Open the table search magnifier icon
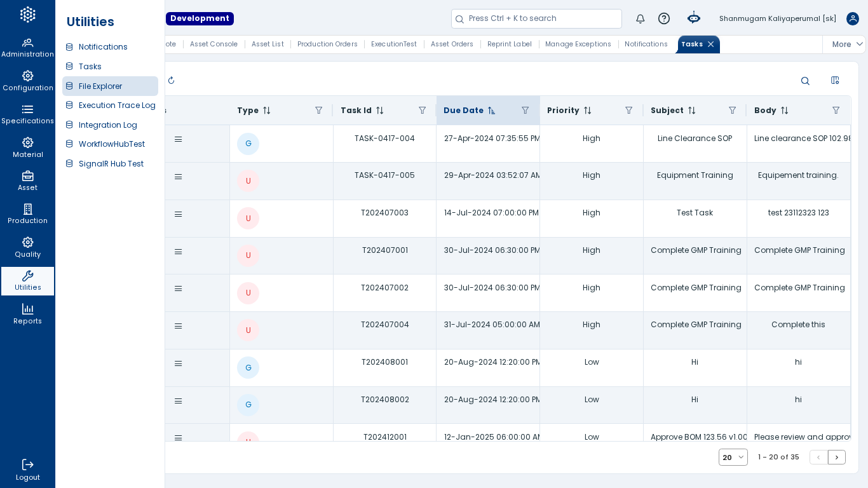Image resolution: width=868 pixels, height=488 pixels. pyautogui.click(x=805, y=81)
